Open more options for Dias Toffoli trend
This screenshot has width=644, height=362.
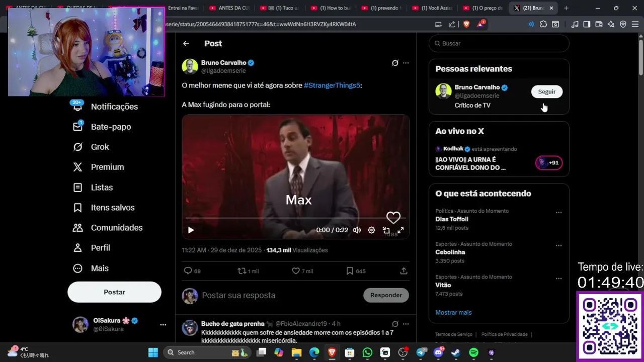pos(558,213)
